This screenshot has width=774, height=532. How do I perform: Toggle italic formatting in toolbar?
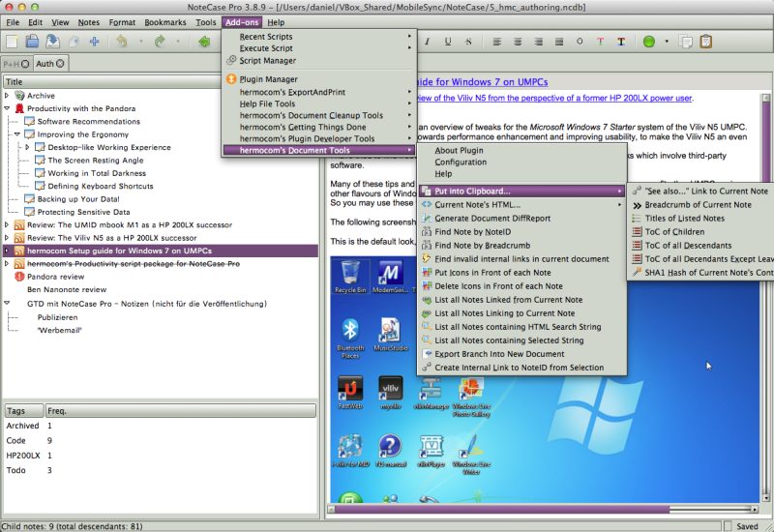[427, 42]
